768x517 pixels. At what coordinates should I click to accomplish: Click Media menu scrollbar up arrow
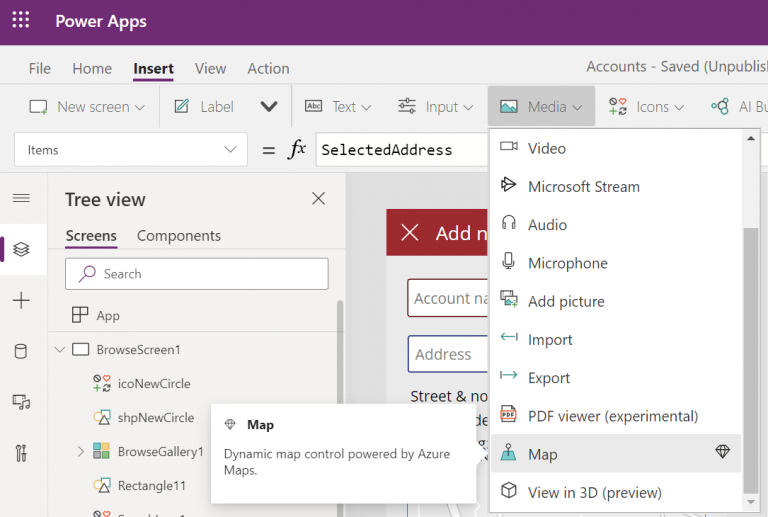pyautogui.click(x=750, y=139)
